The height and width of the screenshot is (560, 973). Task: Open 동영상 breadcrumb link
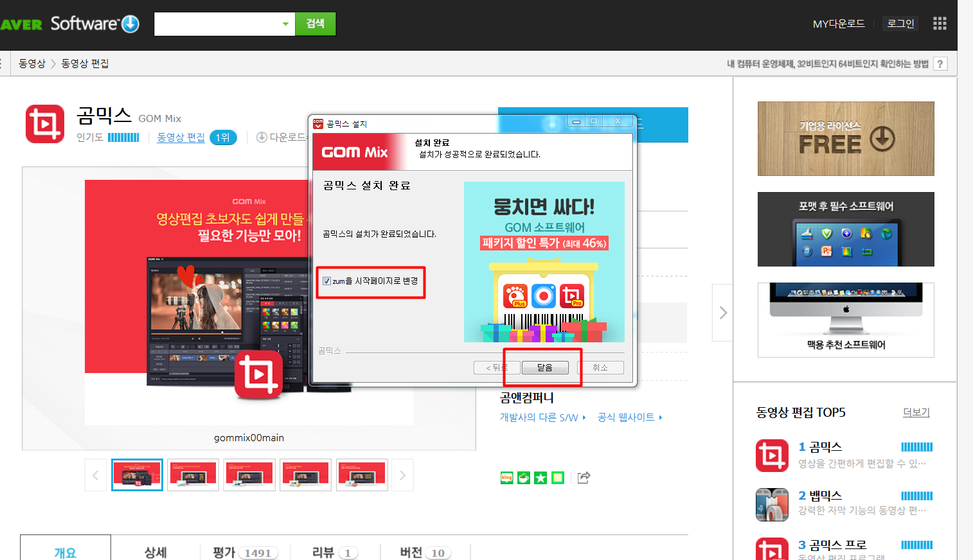32,64
